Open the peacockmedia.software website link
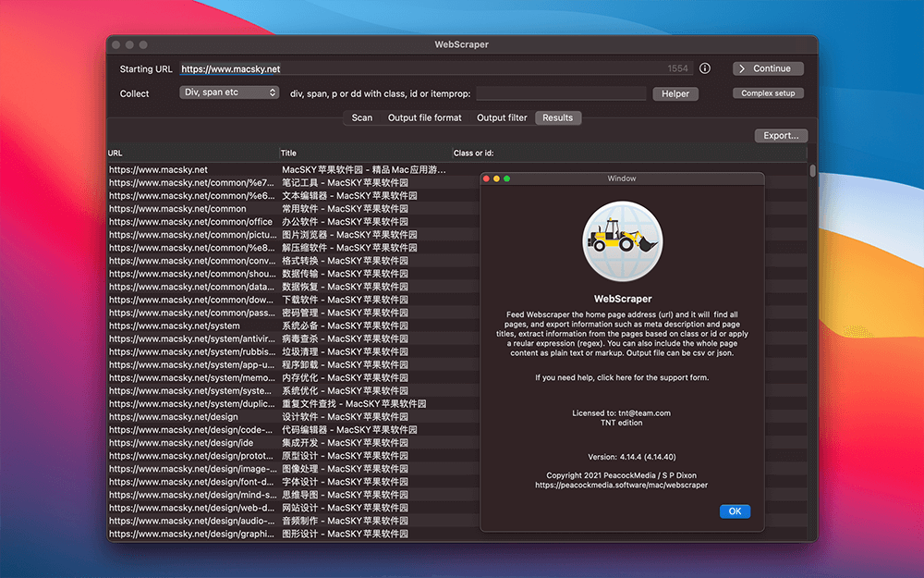This screenshot has width=924, height=578. (x=621, y=485)
